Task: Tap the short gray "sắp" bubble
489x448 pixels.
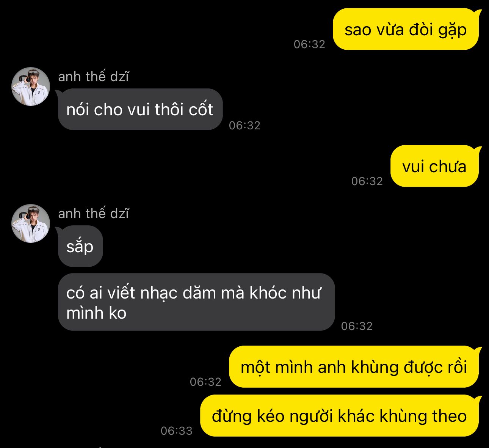Action: [80, 246]
